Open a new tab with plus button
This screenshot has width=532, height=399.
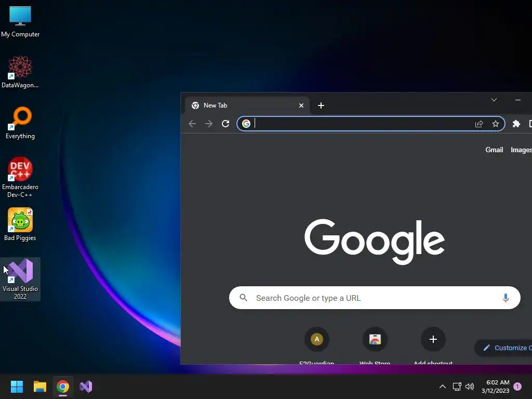point(321,105)
